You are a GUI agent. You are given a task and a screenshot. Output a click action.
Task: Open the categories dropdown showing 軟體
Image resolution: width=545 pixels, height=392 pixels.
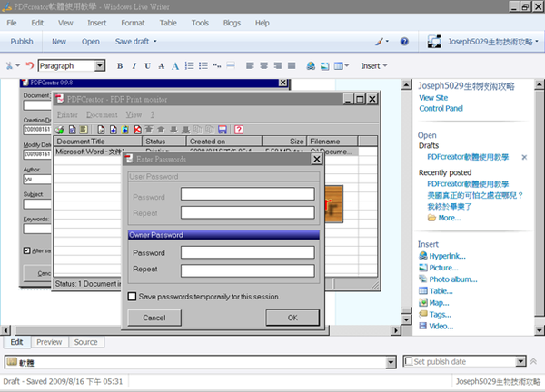click(x=391, y=362)
